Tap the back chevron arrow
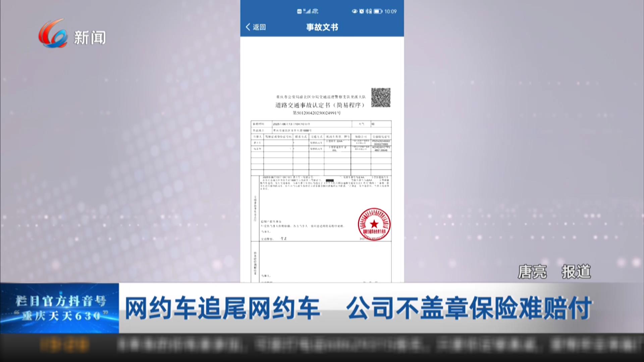 point(248,27)
